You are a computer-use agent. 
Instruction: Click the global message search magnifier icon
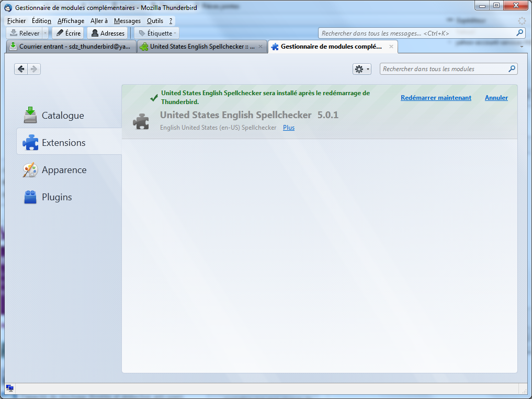point(519,33)
